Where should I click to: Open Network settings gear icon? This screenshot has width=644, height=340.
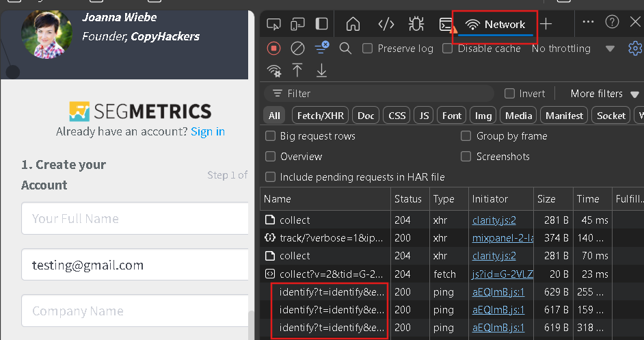[x=635, y=48]
